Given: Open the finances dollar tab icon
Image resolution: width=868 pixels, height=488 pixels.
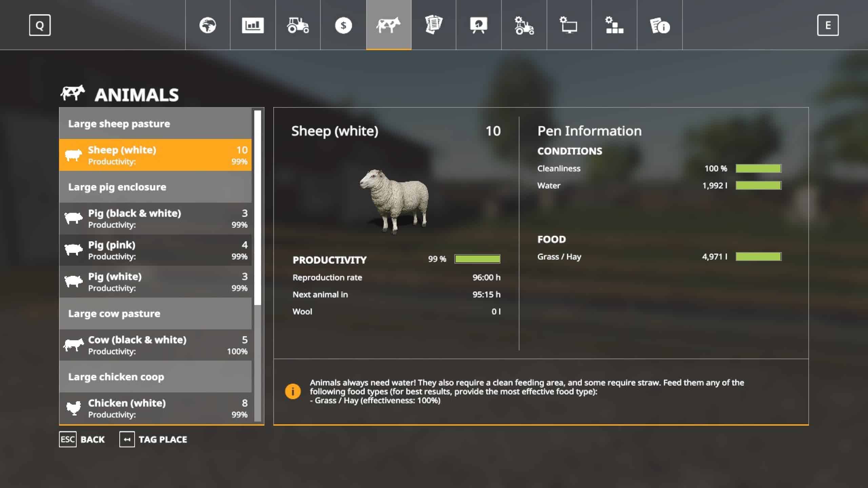Looking at the screenshot, I should click(343, 25).
